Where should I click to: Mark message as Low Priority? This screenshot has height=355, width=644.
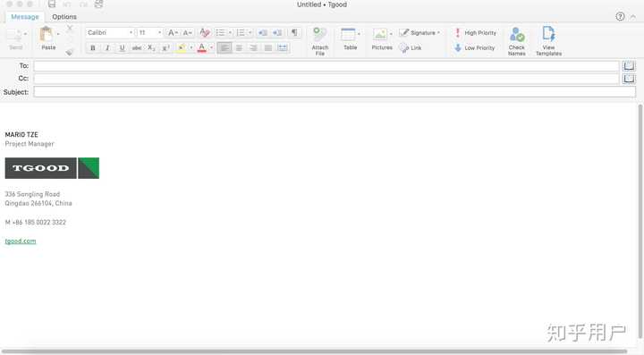(x=474, y=48)
